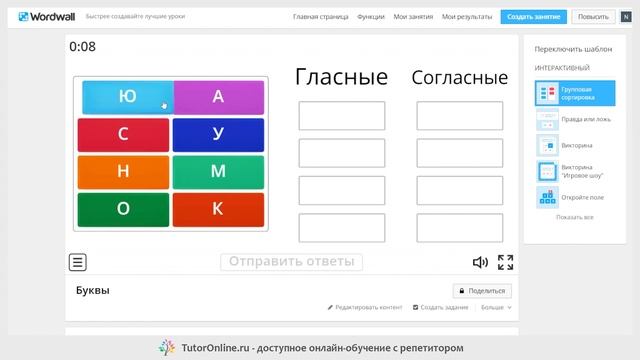Click the Гласные column heading

(341, 77)
